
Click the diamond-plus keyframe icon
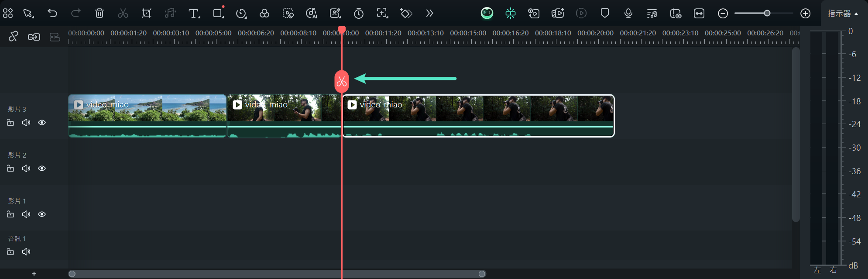[x=406, y=13]
